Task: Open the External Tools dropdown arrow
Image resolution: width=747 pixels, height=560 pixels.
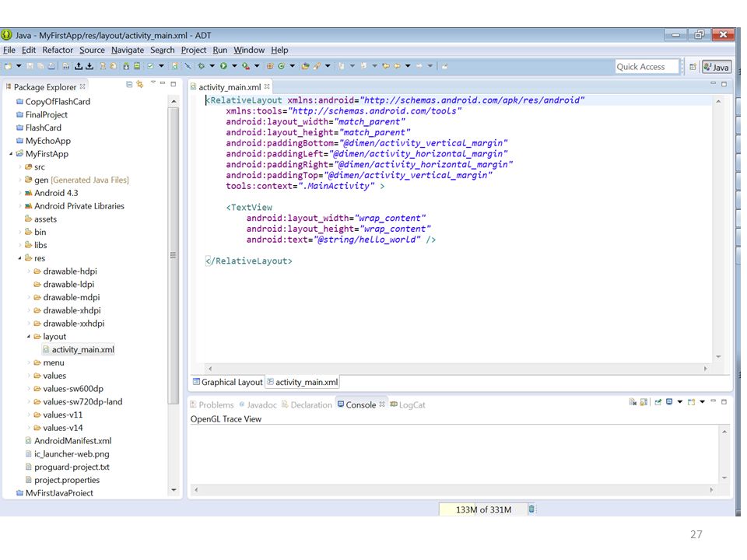Action: tap(257, 66)
